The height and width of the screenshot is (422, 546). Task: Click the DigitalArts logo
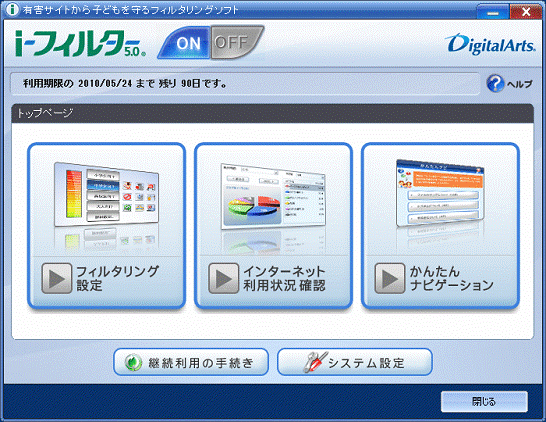(490, 44)
